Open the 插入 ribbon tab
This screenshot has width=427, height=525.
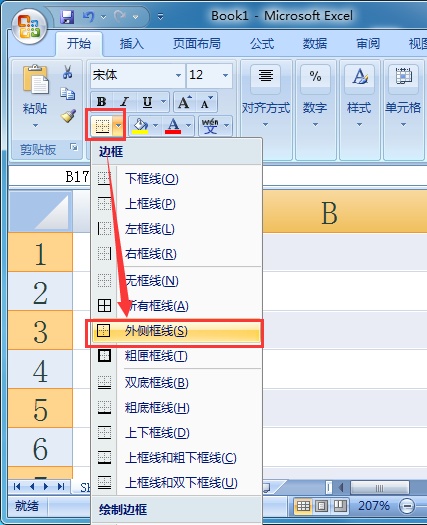coord(132,44)
